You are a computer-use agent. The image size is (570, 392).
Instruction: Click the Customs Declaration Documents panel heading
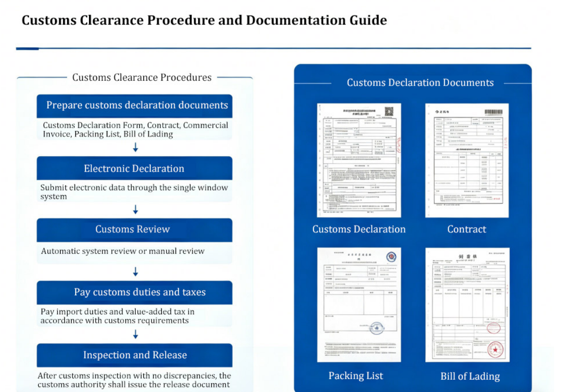coord(420,83)
